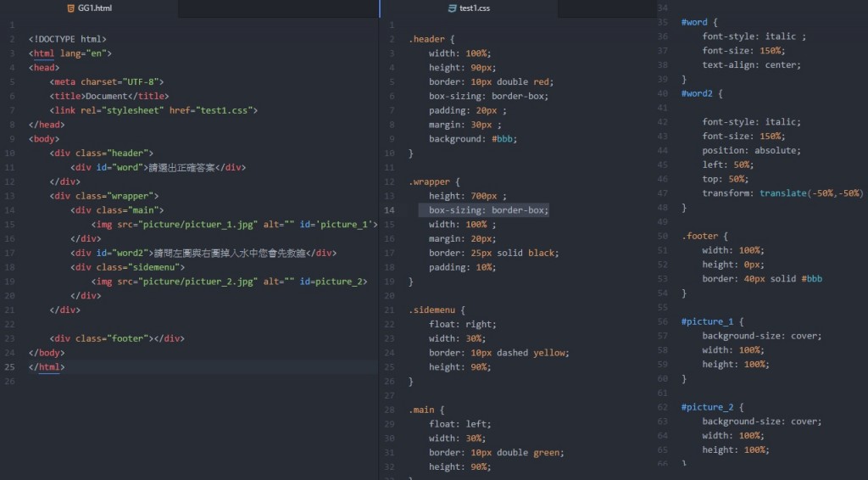Click the opening <body> tag
The width and height of the screenshot is (868, 480).
44,139
